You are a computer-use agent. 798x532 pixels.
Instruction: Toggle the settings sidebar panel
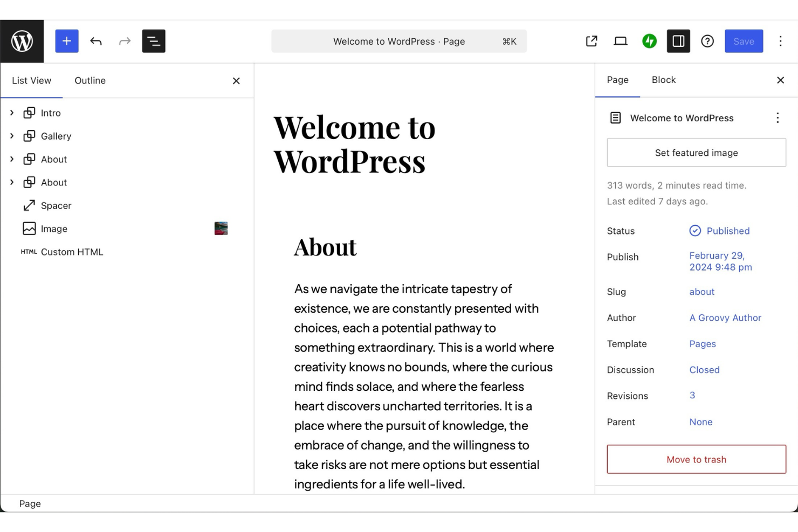678,41
